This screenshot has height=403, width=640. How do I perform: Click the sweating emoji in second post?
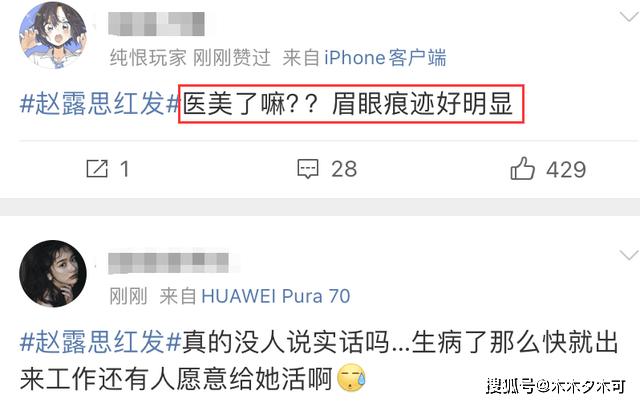point(351,378)
